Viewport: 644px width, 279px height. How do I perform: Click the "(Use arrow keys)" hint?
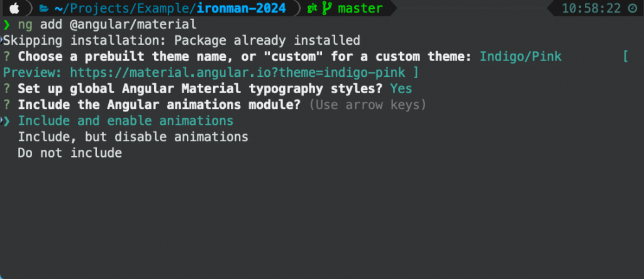(367, 105)
